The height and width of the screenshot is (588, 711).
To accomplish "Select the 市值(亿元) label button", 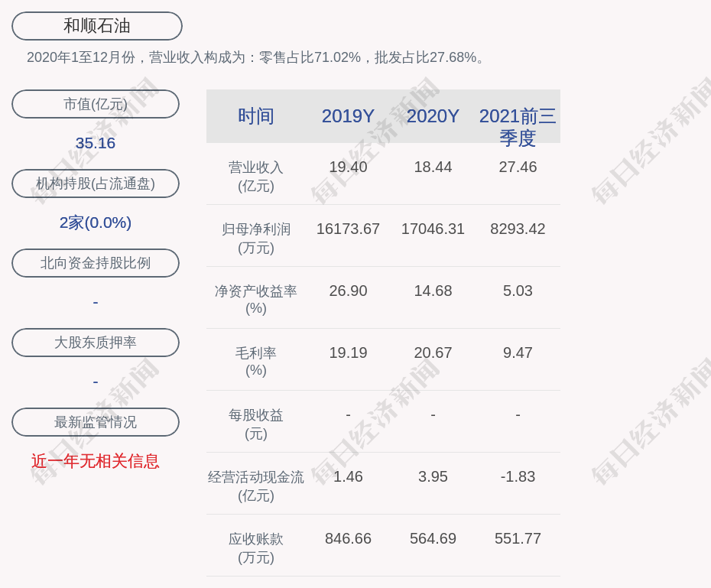I will coord(96,104).
